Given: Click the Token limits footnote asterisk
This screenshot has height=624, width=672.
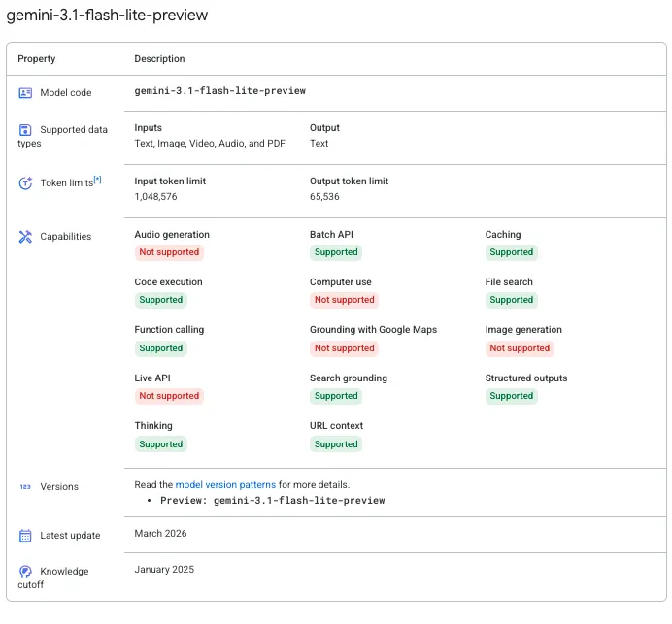Looking at the screenshot, I should 97,180.
